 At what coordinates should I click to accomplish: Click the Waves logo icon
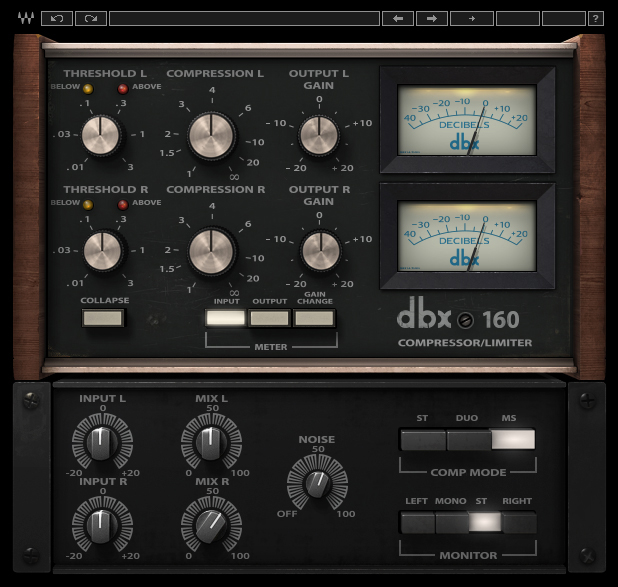pyautogui.click(x=26, y=18)
